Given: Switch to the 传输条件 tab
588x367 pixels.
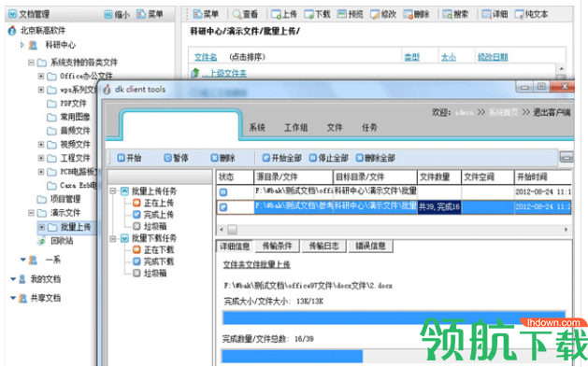Looking at the screenshot, I should (277, 246).
